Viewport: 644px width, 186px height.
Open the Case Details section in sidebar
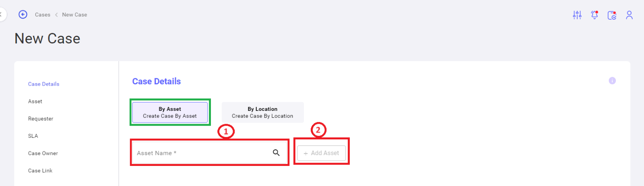[43, 84]
